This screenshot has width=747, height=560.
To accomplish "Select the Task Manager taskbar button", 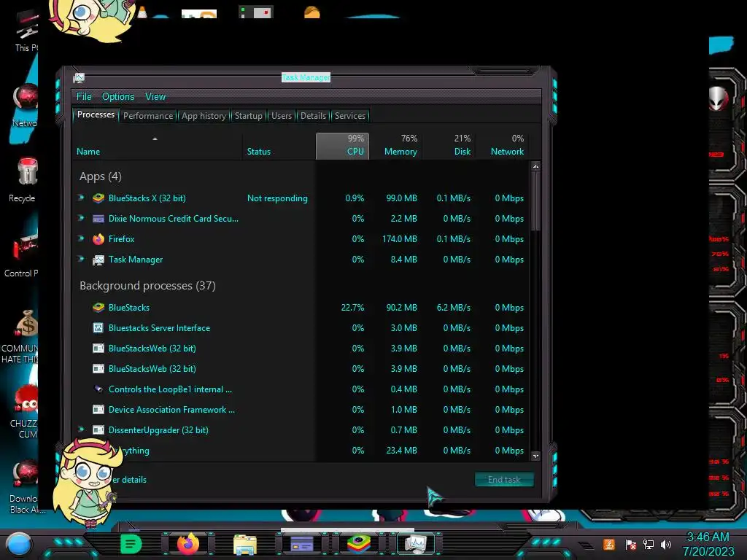I will coord(415,543).
